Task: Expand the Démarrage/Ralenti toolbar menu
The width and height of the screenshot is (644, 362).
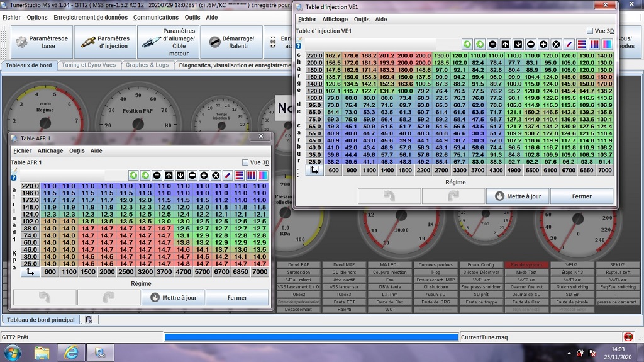Action: click(231, 42)
